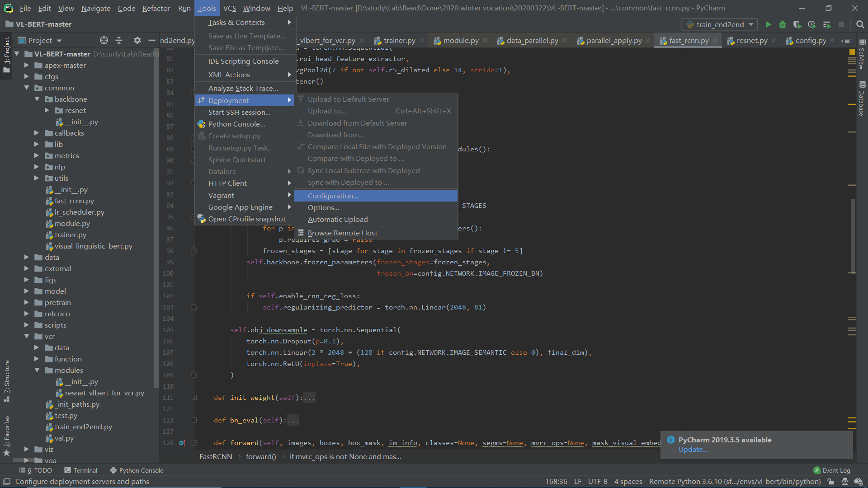Screen dimensions: 868x488
Task: Open the VCS menu
Action: (230, 8)
